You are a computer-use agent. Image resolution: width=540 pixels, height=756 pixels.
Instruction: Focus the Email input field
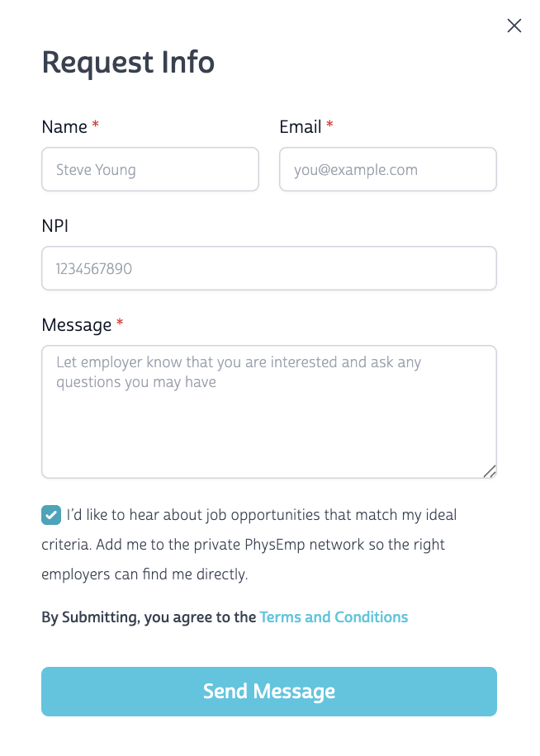[x=388, y=170]
